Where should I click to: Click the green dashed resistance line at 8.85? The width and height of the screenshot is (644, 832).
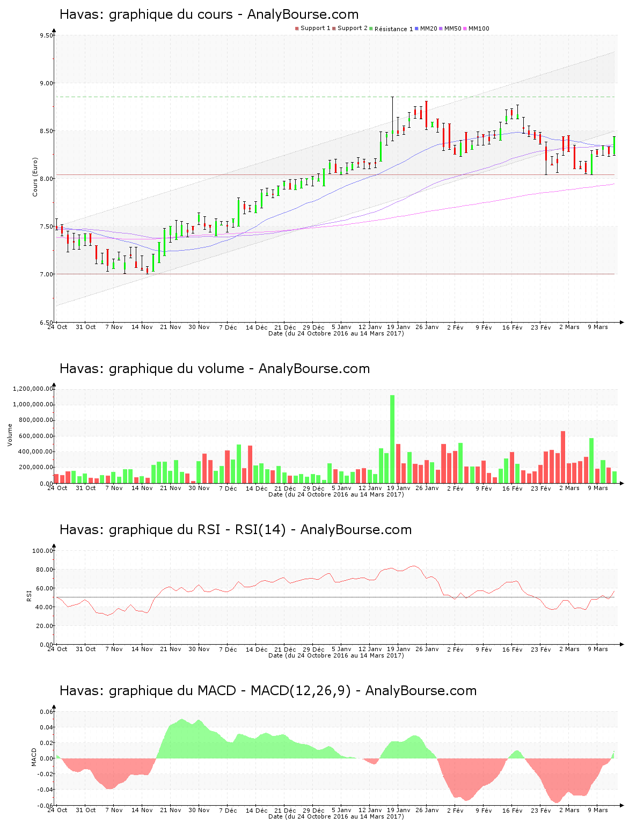pyautogui.click(x=335, y=97)
